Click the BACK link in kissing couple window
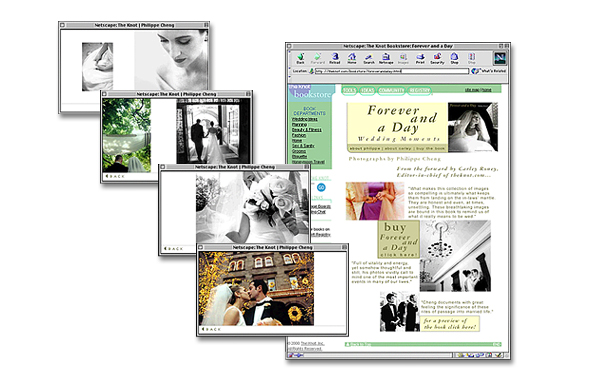615x388 pixels. (x=211, y=329)
